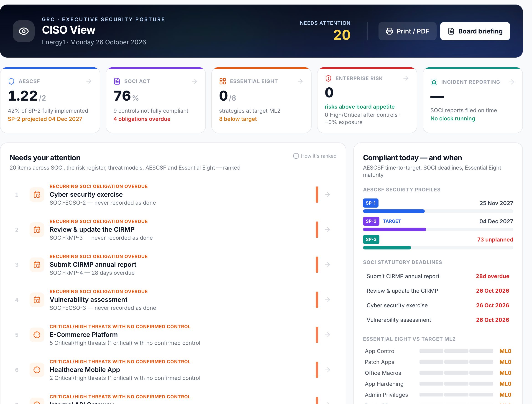Click calendar icon for Review & update the CIRMP
Viewport: 532px width, 404px height.
(37, 230)
